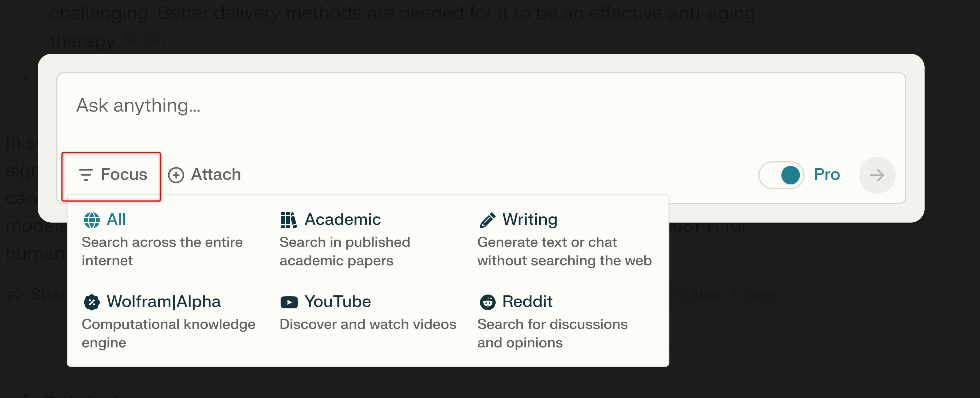Click the Attach button text
Viewport: 980px width, 398px height.
(216, 175)
